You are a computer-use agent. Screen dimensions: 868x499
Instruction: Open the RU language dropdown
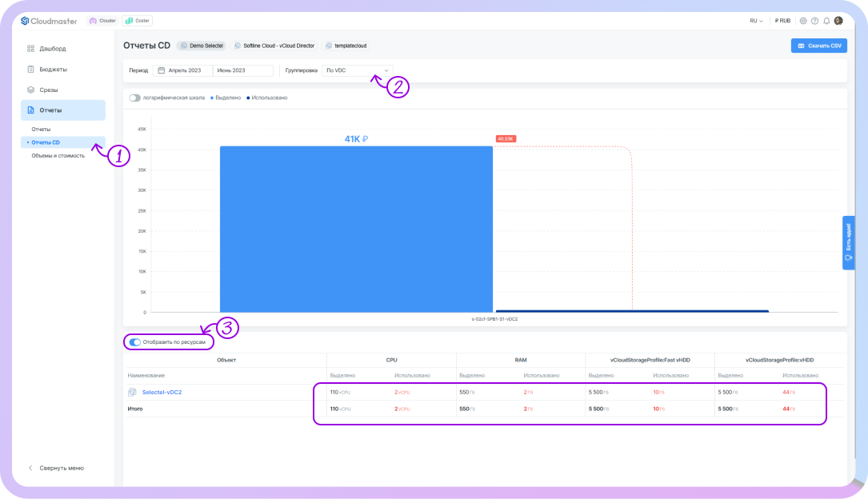(756, 21)
